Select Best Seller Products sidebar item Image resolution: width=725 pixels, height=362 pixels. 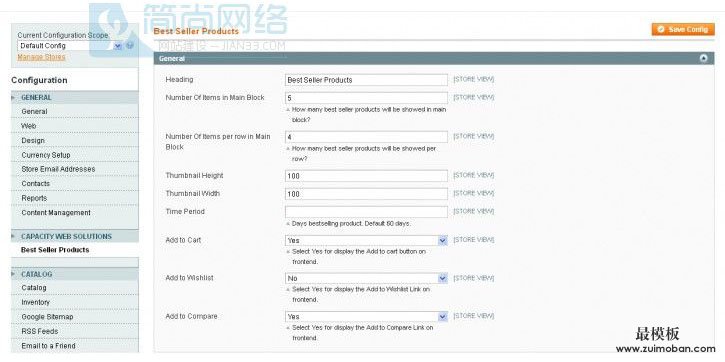pyautogui.click(x=55, y=250)
